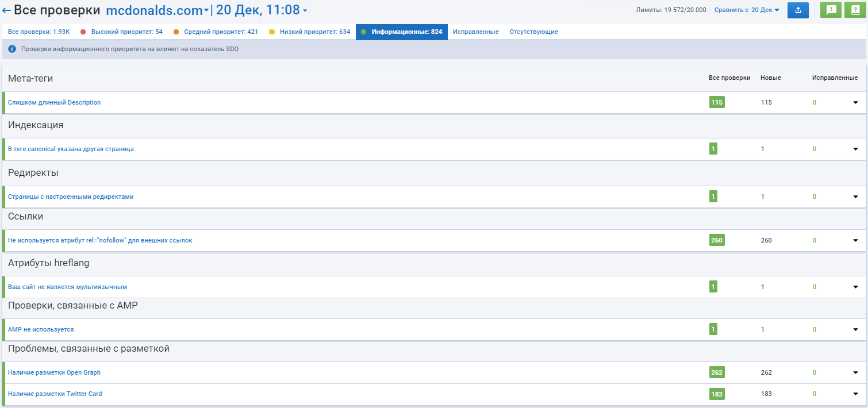Viewport: 868px width, 408px height.
Task: Open the В теге canonical указана другая страница link
Action: (x=71, y=149)
